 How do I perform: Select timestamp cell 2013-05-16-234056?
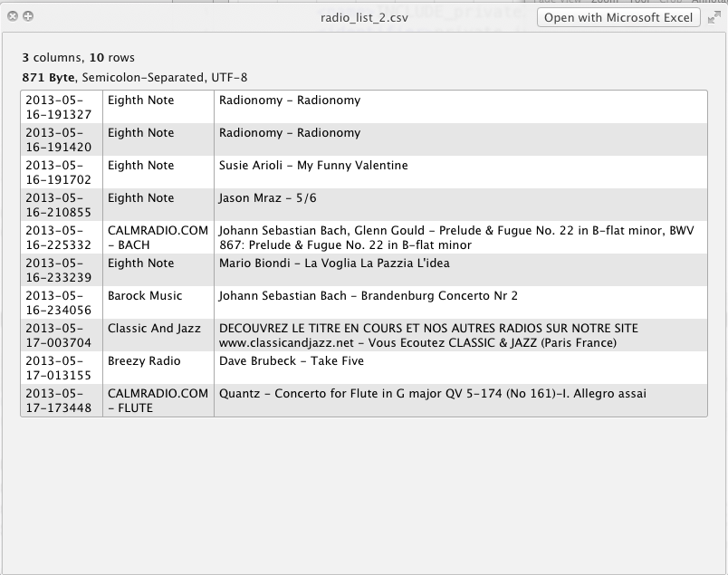(62, 302)
